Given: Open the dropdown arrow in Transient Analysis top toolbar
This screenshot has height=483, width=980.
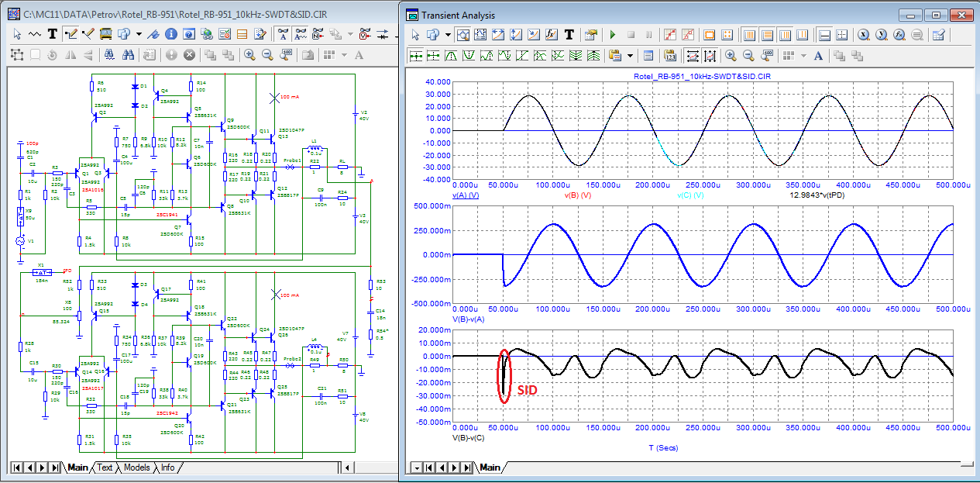Looking at the screenshot, I should tap(447, 35).
